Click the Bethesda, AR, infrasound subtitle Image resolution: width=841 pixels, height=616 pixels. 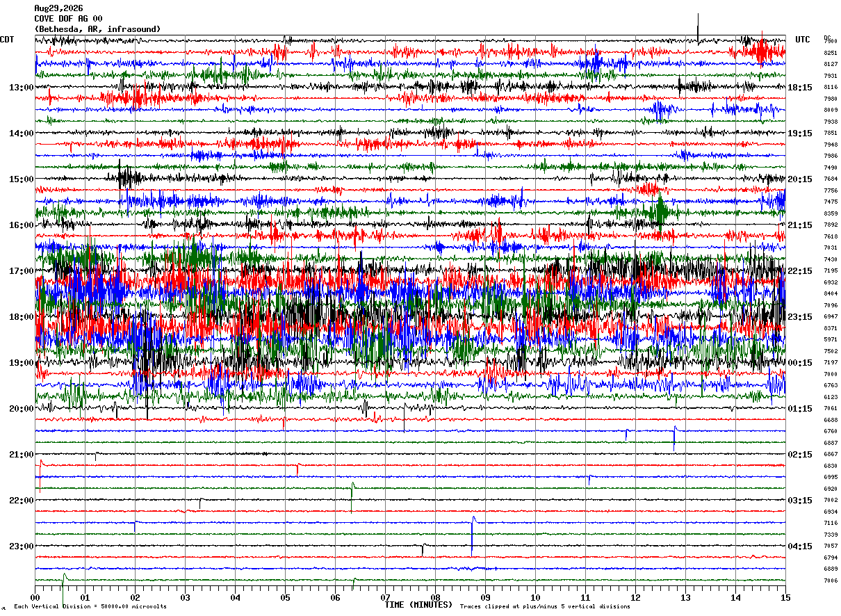click(97, 29)
